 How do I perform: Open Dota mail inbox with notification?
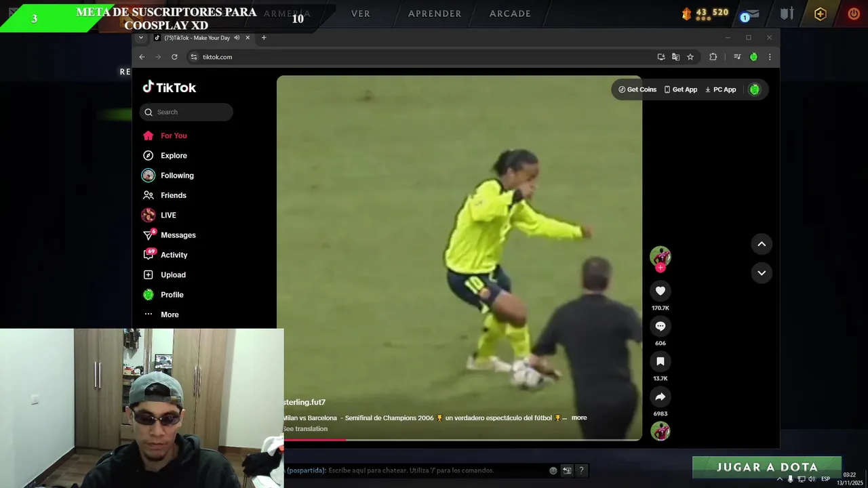(x=751, y=14)
